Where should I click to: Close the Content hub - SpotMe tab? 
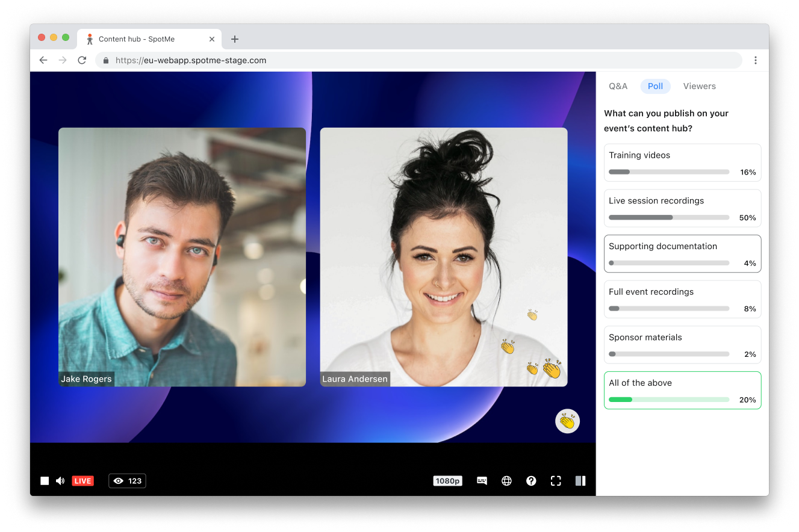click(x=212, y=39)
